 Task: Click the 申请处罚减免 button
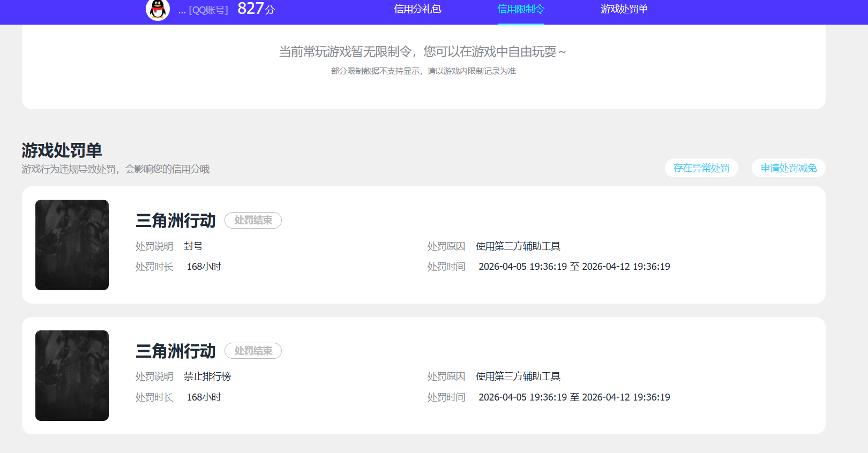point(789,168)
